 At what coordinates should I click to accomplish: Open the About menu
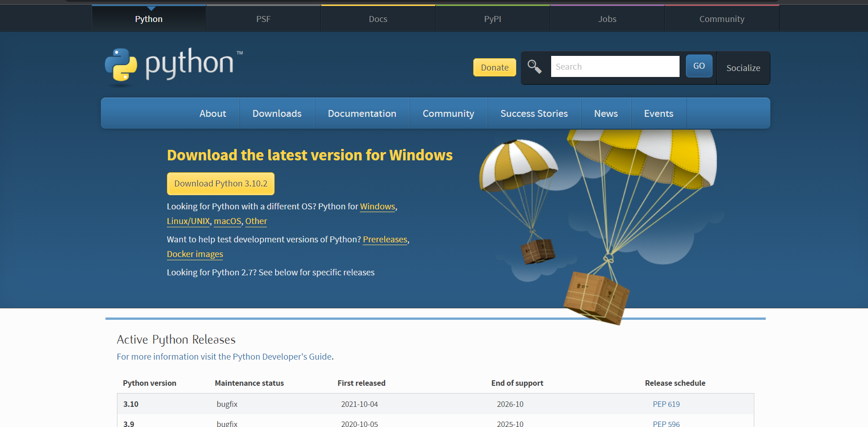pyautogui.click(x=212, y=113)
